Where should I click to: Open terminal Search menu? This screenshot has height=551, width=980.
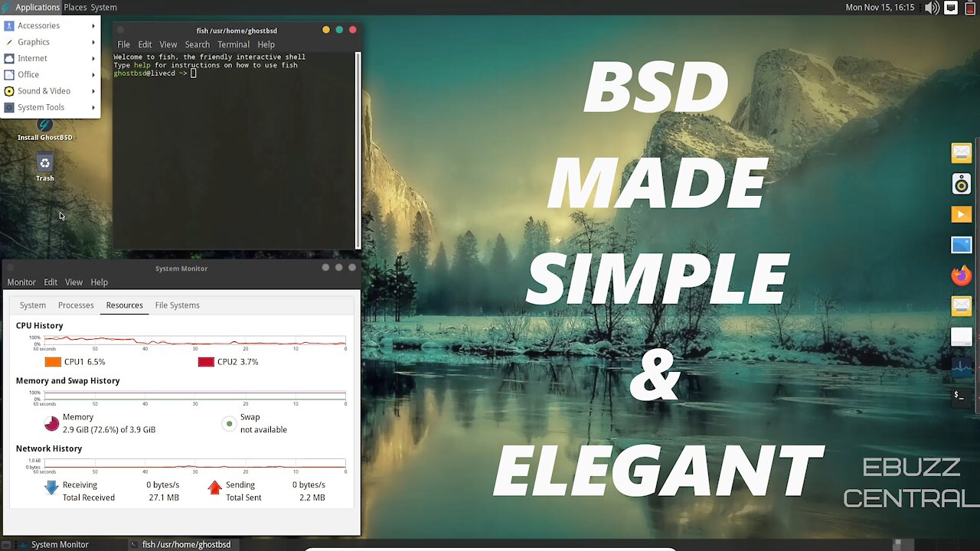pos(197,44)
